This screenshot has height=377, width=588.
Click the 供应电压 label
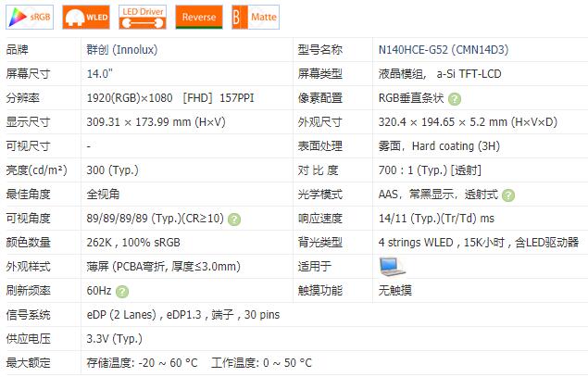point(28,339)
